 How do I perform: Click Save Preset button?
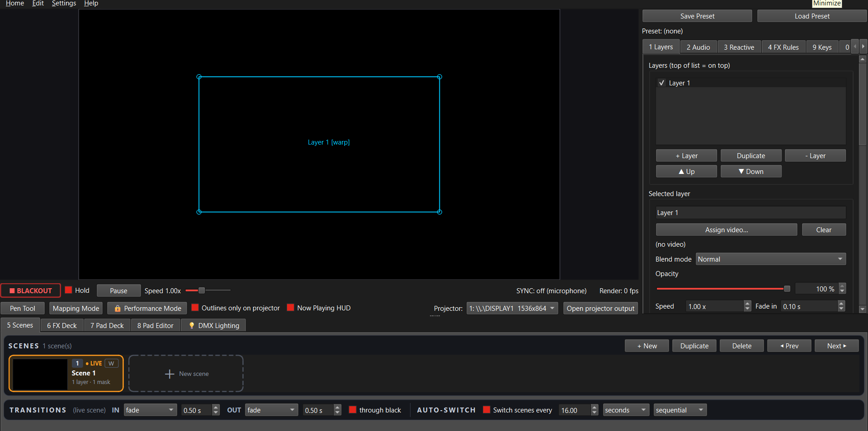click(697, 16)
